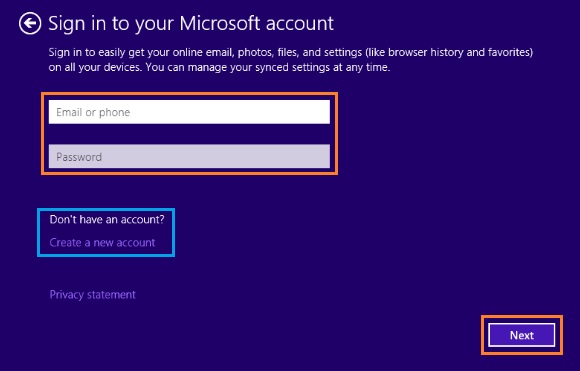580x371 pixels.
Task: Go back with the circled arrow icon
Action: pyautogui.click(x=30, y=23)
